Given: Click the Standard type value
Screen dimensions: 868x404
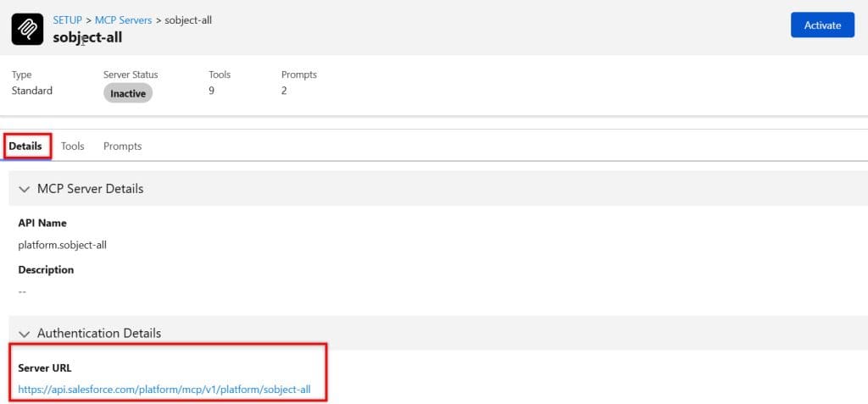Looking at the screenshot, I should [x=32, y=91].
